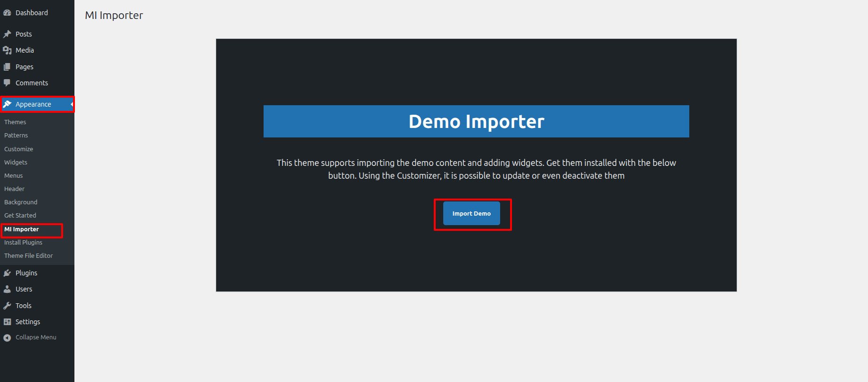Open Widgets under Appearance
868x382 pixels.
point(16,162)
